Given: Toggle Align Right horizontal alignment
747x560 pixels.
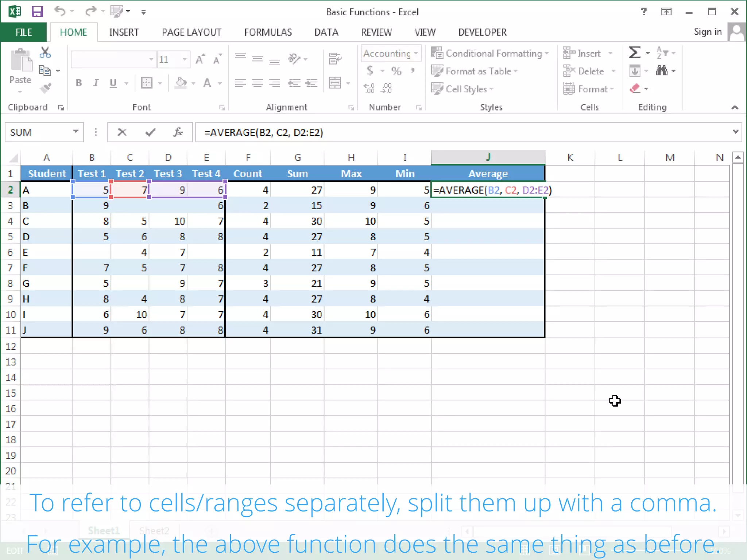Looking at the screenshot, I should 275,83.
